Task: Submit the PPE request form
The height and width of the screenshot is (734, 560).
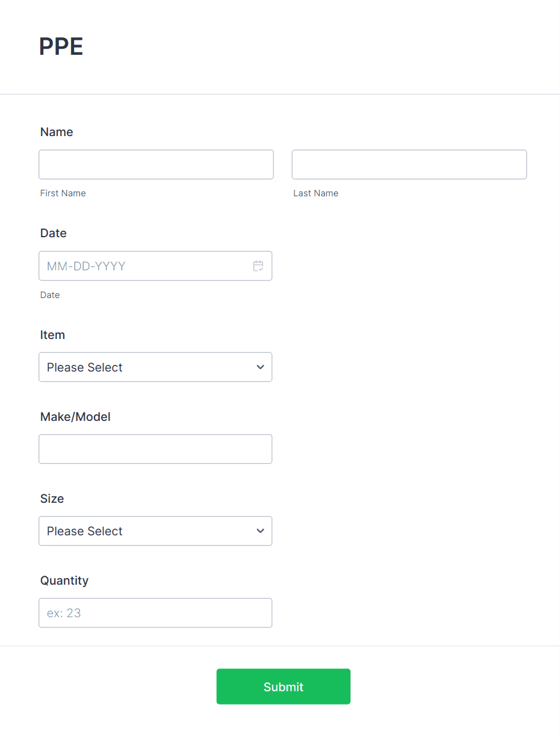Action: pyautogui.click(x=283, y=686)
